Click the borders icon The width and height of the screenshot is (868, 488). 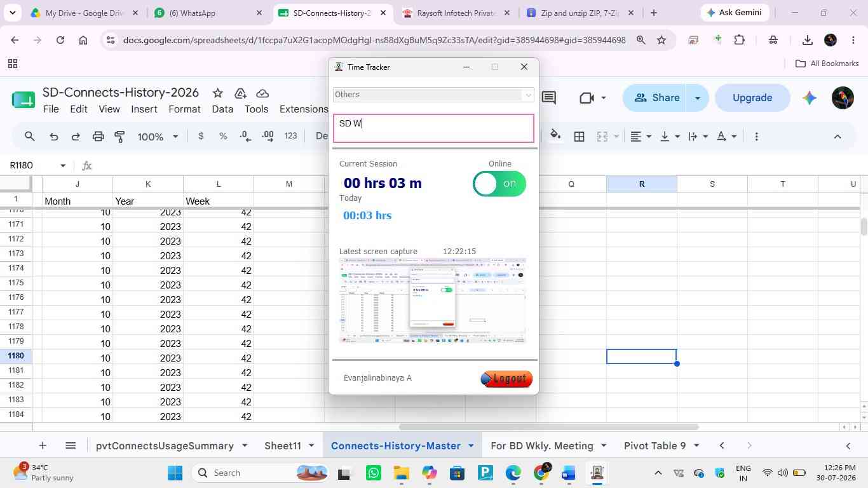coord(579,136)
